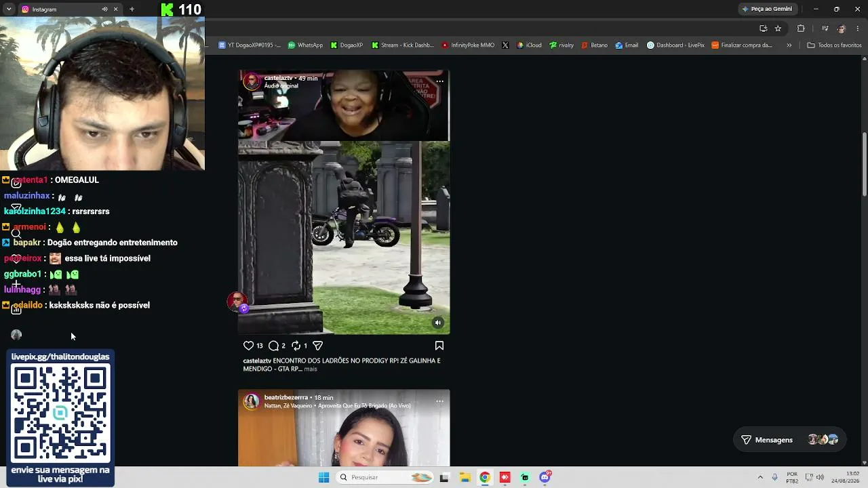
Task: Open the 'Finalizar compra' bookmark
Action: [x=742, y=45]
